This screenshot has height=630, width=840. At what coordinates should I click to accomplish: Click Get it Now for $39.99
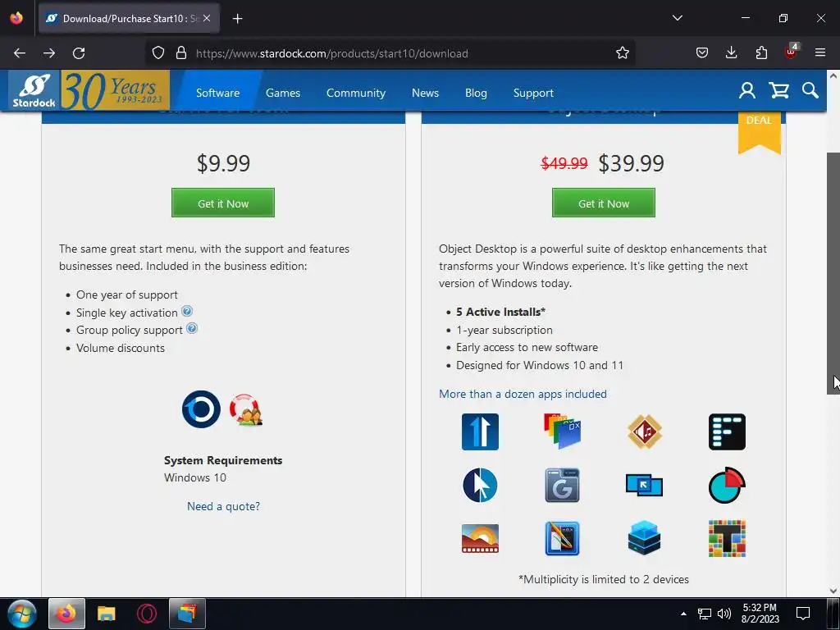(604, 203)
